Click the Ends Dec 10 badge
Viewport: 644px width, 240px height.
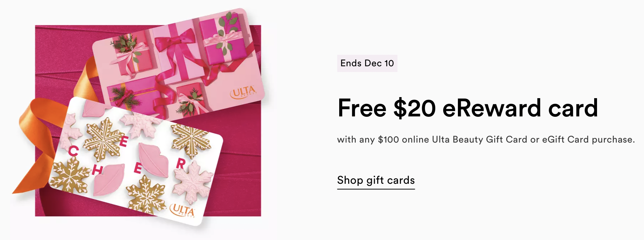[x=367, y=63]
